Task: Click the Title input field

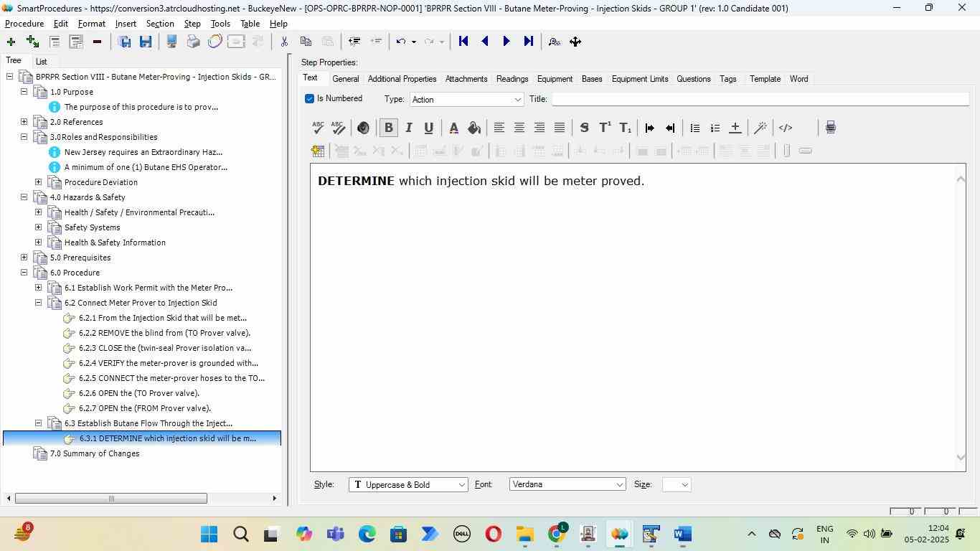Action: (x=759, y=99)
